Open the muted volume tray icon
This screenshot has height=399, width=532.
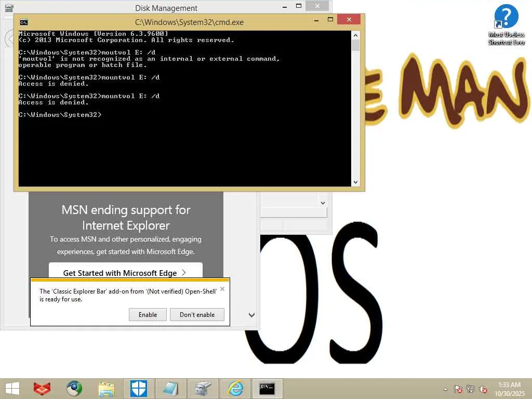483,389
